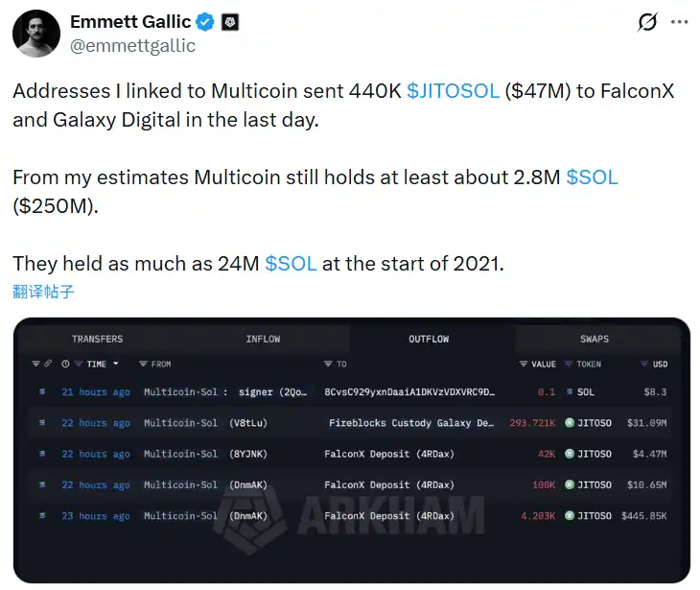Open the three-dot more options menu
Screen dimensions: 700x590
[x=680, y=22]
